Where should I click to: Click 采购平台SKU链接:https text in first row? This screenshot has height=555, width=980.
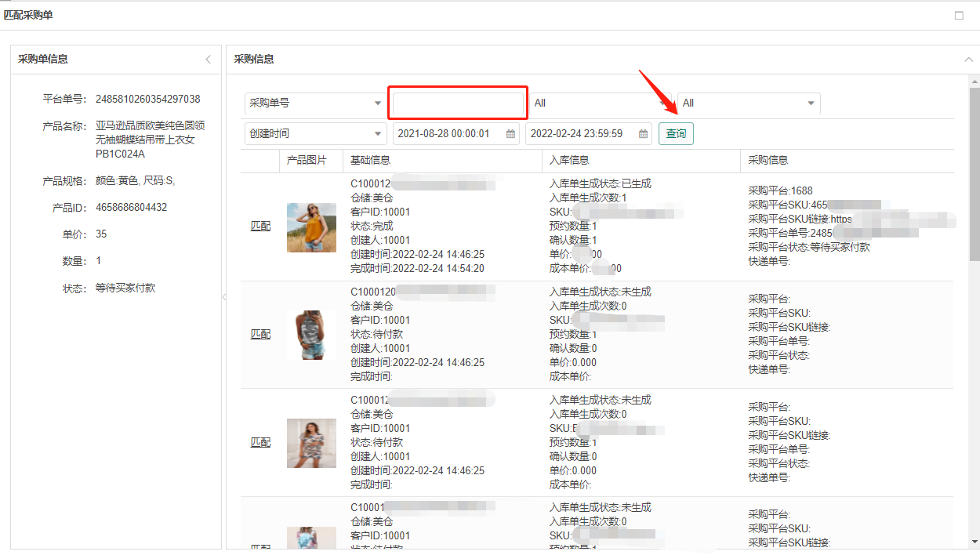800,219
